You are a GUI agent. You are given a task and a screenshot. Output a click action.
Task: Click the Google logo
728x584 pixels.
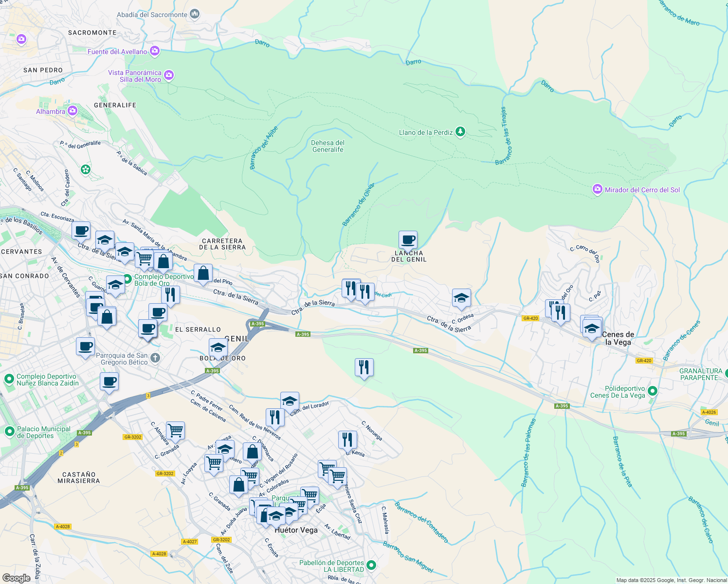(16, 578)
